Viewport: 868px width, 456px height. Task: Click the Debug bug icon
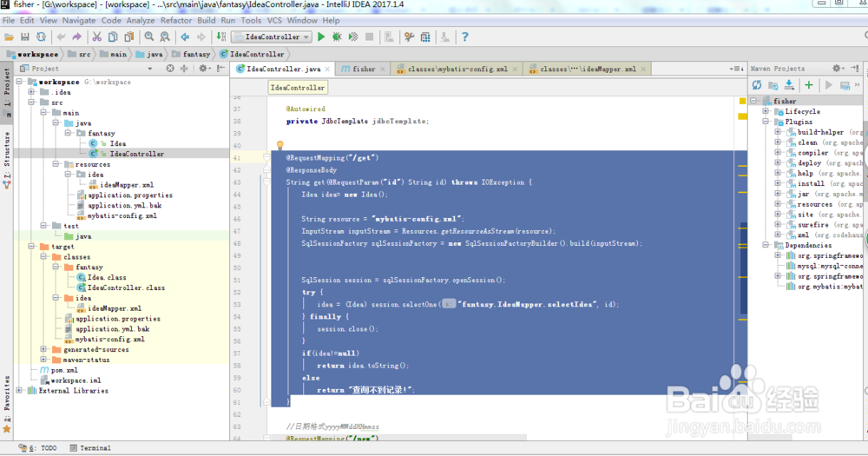[337, 37]
